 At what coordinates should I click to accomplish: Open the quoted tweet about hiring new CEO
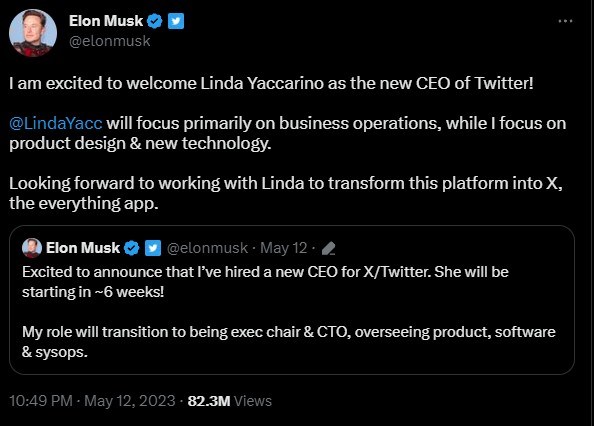[292, 300]
